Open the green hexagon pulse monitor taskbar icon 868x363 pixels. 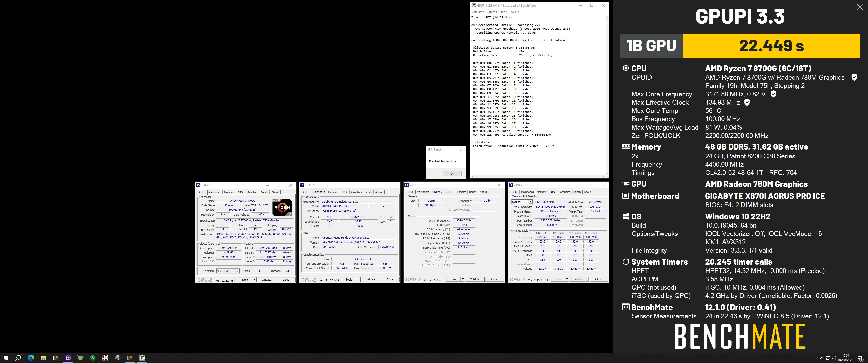click(93, 358)
